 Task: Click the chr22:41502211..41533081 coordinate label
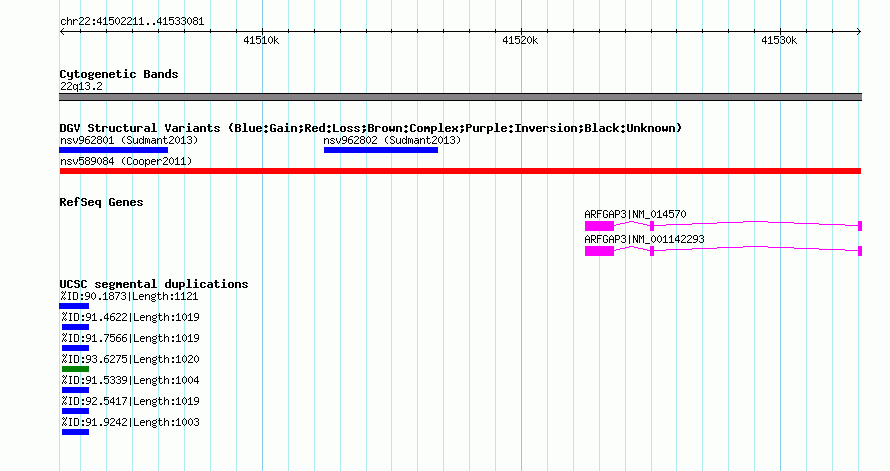tap(132, 22)
